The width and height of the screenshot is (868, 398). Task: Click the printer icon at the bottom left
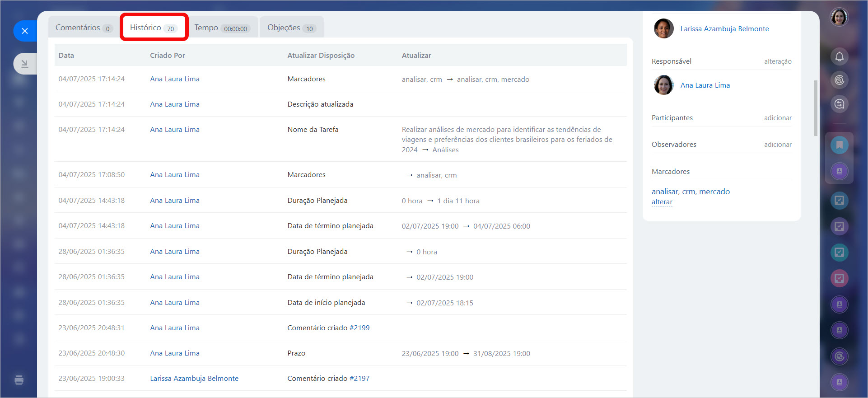click(19, 380)
